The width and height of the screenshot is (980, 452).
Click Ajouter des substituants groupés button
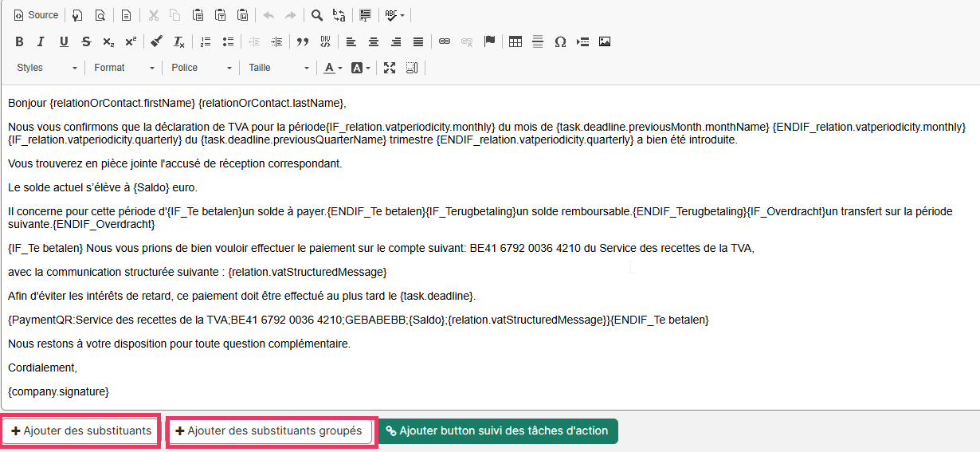point(269,431)
